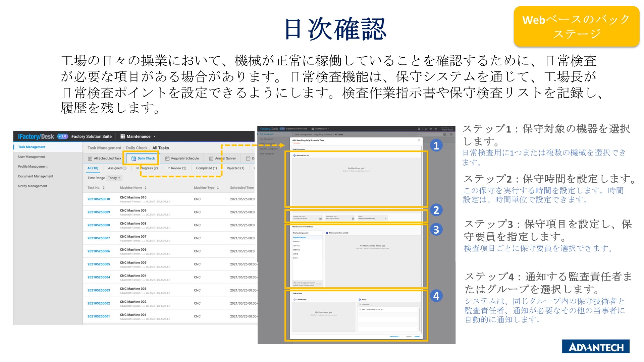Select the Completed (1) status filter
The image size is (644, 362).
click(x=206, y=168)
